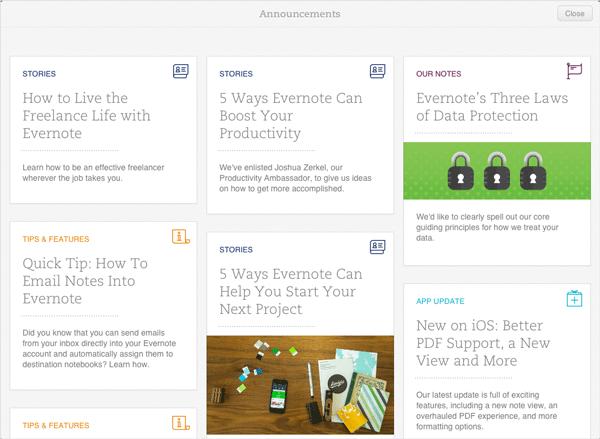600x439 pixels.
Task: Click stories icon on Freelance Life card
Action: tap(180, 72)
